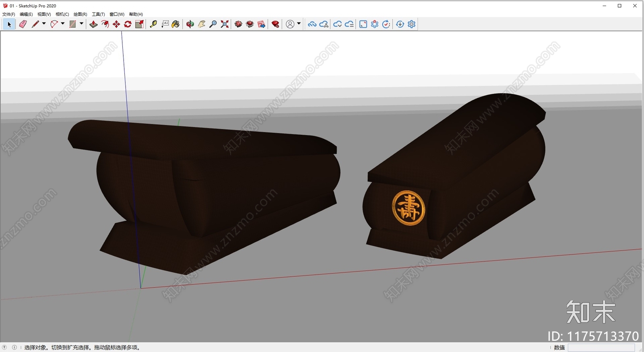
Task: Activate the Pan hand tool
Action: (202, 25)
